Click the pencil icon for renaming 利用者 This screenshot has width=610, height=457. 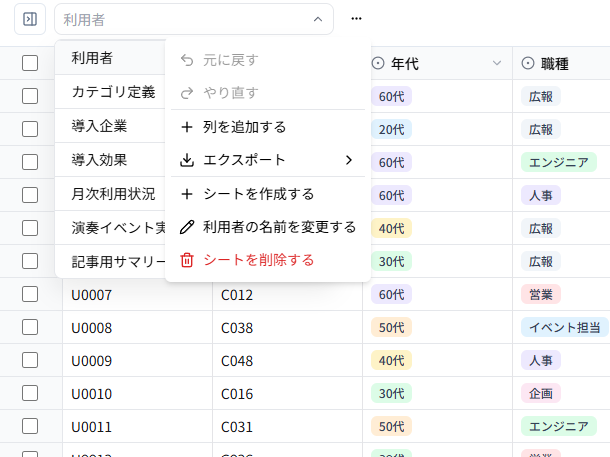[x=187, y=227]
